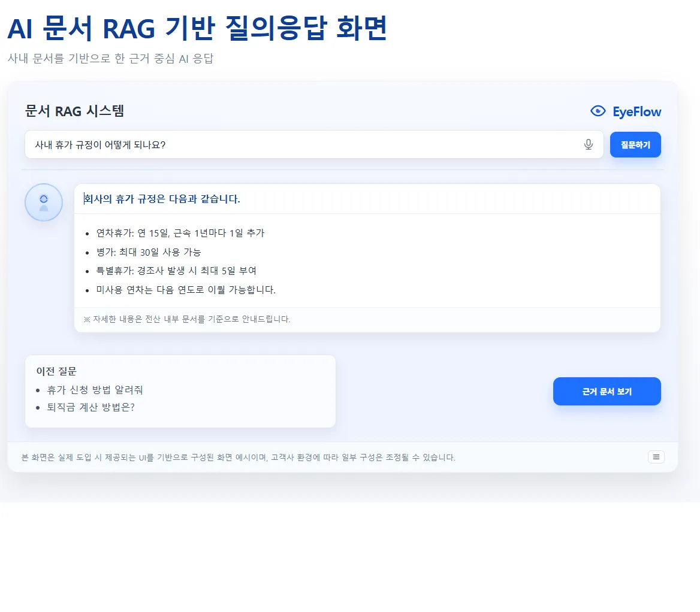700x612 pixels.
Task: Focus the question input field
Action: point(314,144)
